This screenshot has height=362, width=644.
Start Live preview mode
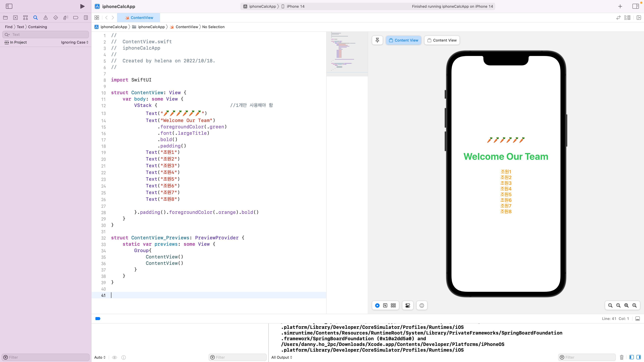click(377, 305)
